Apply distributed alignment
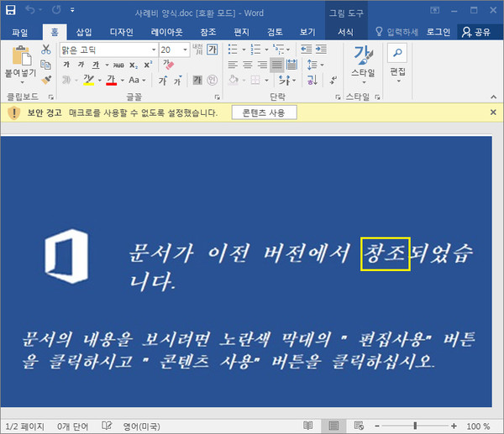 (x=291, y=65)
